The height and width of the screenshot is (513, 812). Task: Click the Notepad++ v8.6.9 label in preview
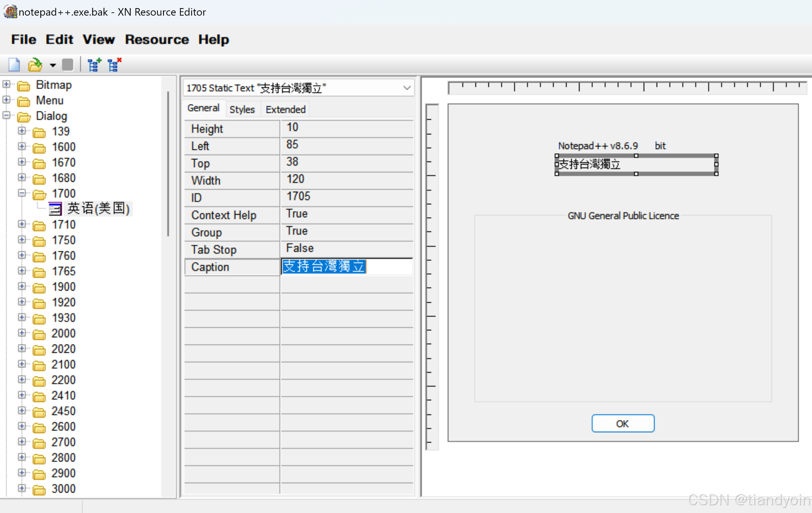pos(598,146)
